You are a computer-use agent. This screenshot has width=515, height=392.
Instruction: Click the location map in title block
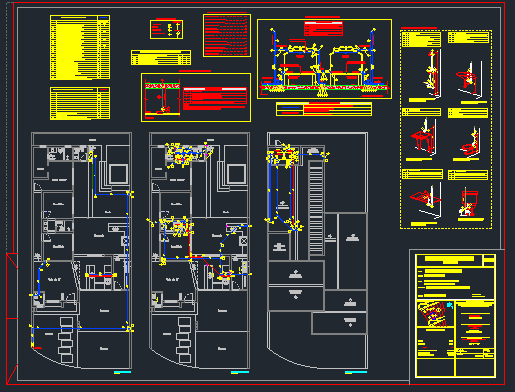432,314
